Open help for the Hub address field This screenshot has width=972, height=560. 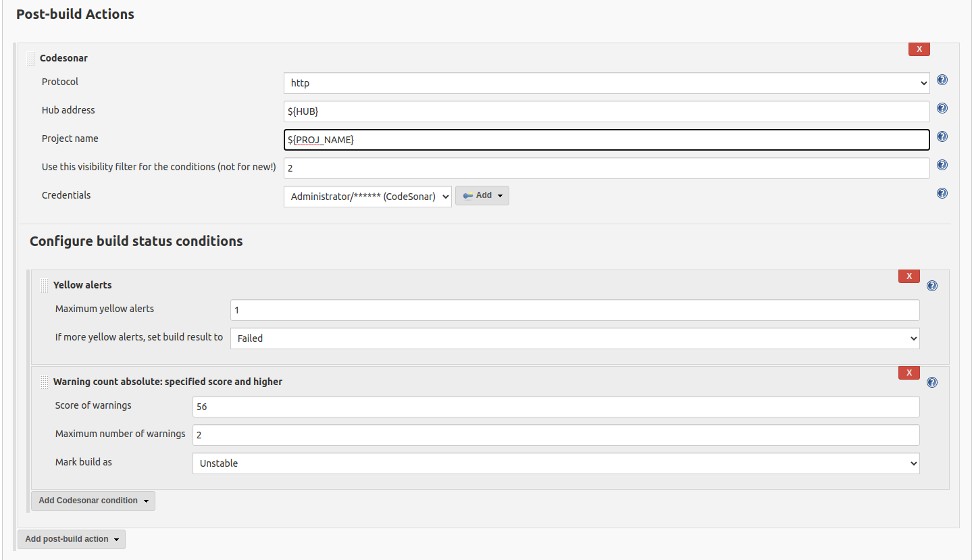click(x=942, y=108)
